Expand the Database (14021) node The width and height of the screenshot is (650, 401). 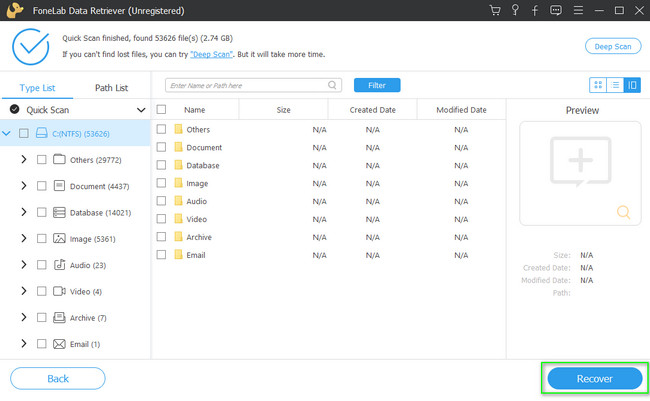coord(24,212)
